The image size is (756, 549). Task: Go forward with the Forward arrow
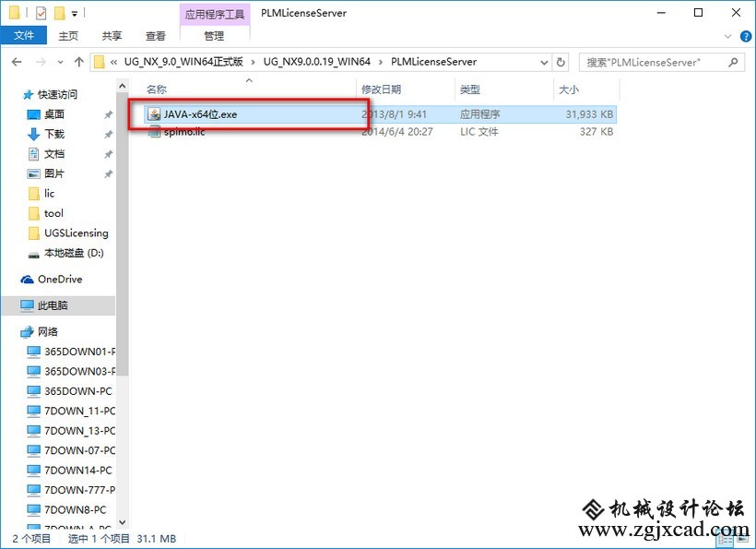[41, 62]
